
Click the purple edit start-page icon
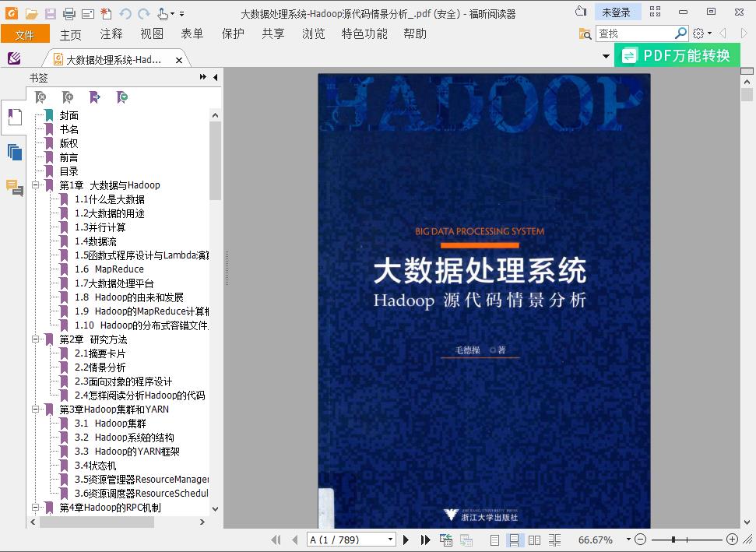coord(14,58)
